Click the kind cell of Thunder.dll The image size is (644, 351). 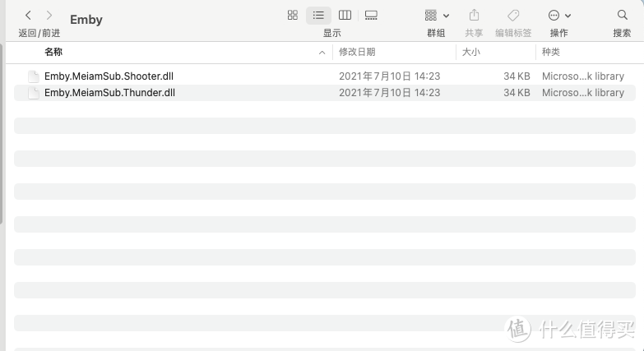click(583, 93)
